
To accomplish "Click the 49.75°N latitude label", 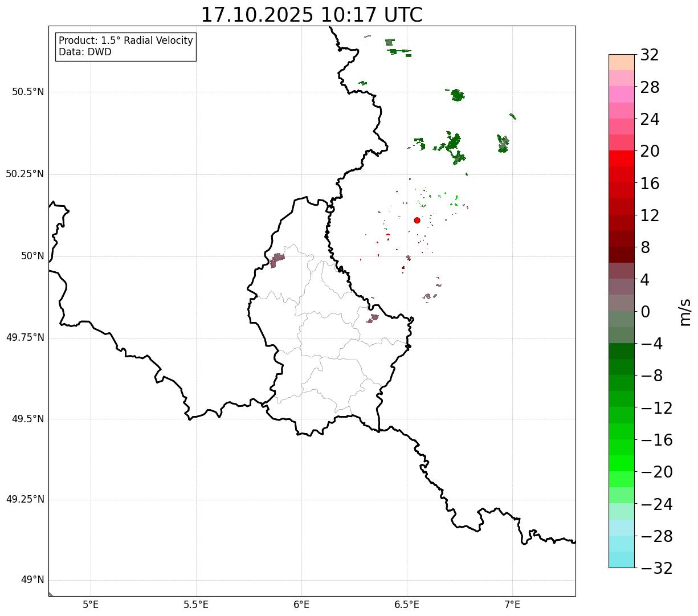I will pos(25,337).
